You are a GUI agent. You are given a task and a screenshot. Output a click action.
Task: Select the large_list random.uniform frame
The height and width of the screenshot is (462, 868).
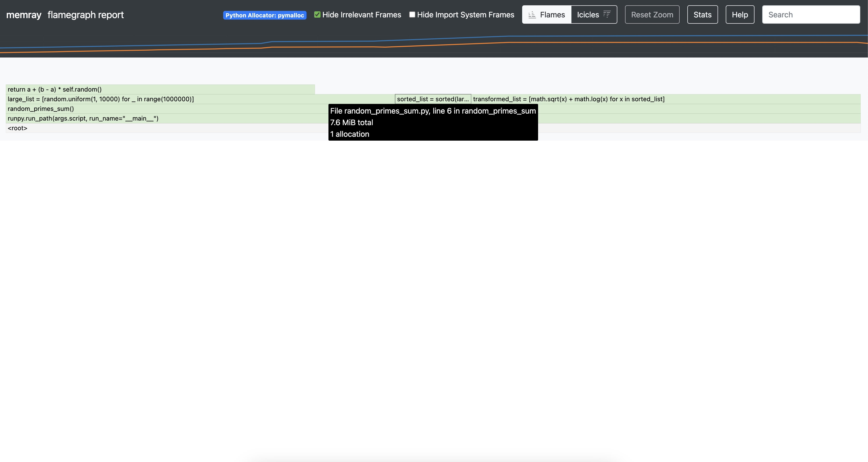(200, 99)
